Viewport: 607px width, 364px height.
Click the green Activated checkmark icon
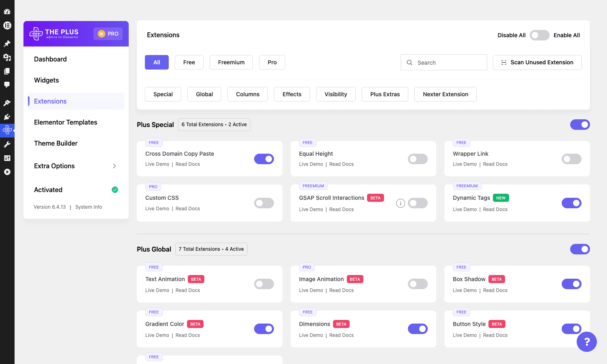115,190
